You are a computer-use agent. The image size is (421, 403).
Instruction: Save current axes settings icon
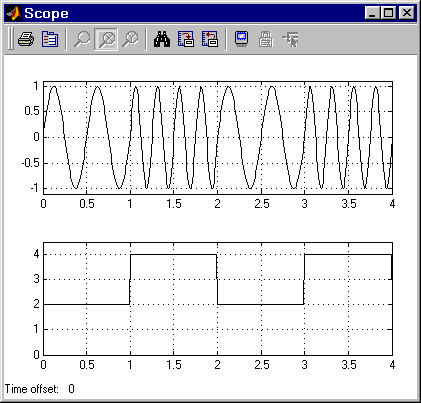pos(186,39)
